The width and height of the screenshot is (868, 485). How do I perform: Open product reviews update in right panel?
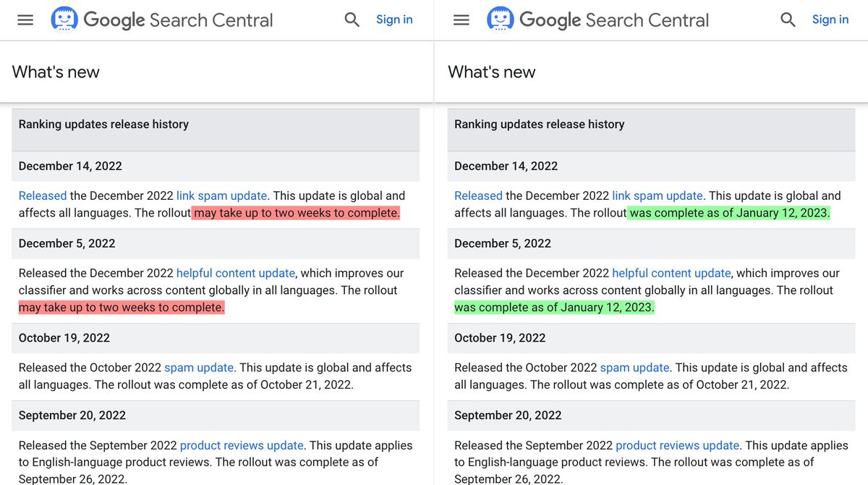tap(678, 445)
